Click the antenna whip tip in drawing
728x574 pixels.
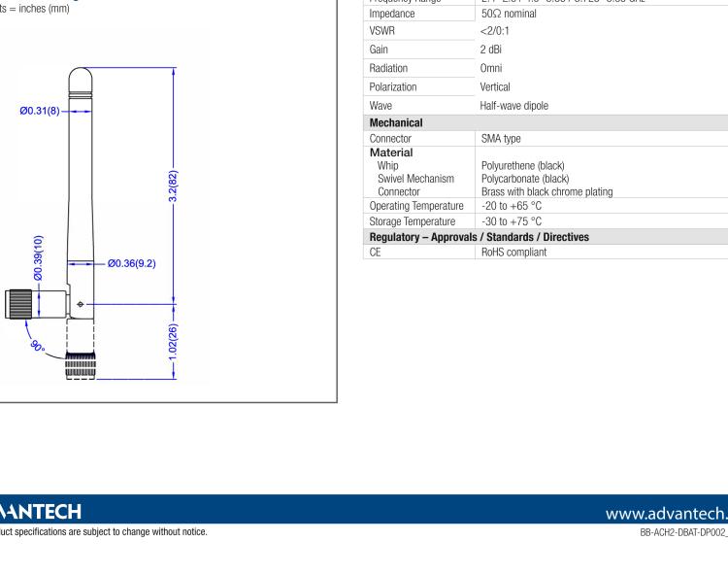[x=80, y=78]
